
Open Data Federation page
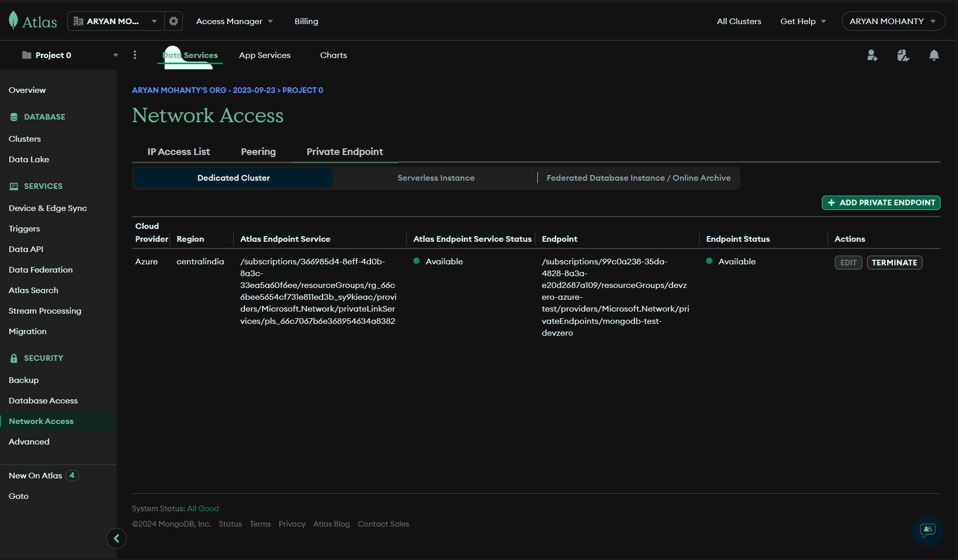tap(41, 269)
